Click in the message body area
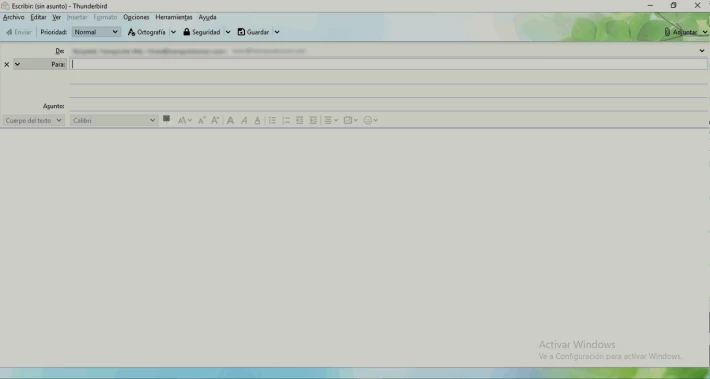 point(354,247)
